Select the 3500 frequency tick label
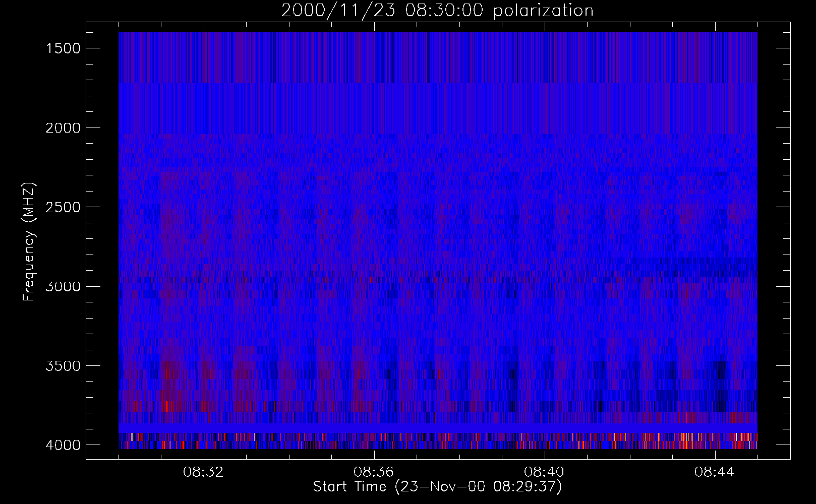This screenshot has height=504, width=816. coord(63,366)
